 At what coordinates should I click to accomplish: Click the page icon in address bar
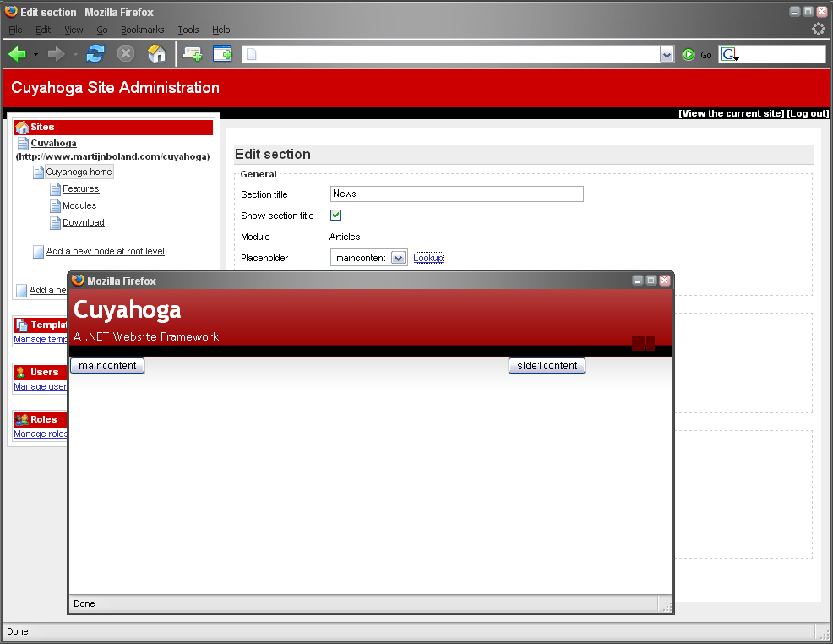click(252, 54)
